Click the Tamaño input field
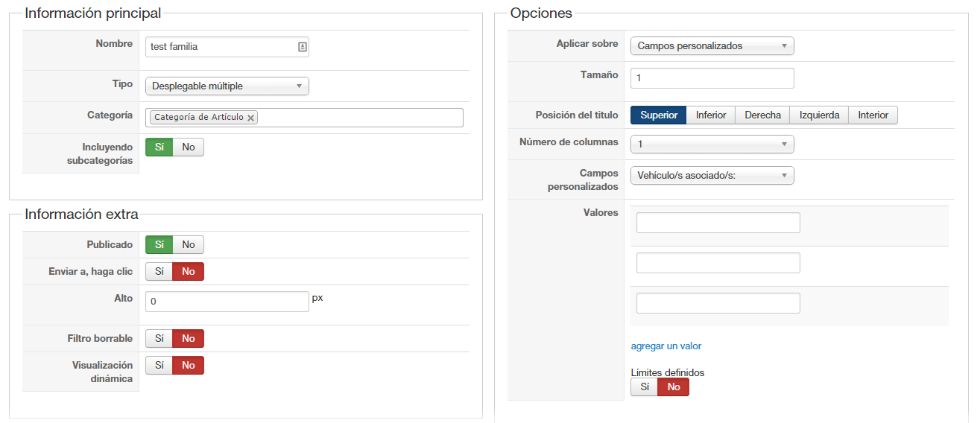Image resolution: width=980 pixels, height=423 pixels. 712,78
